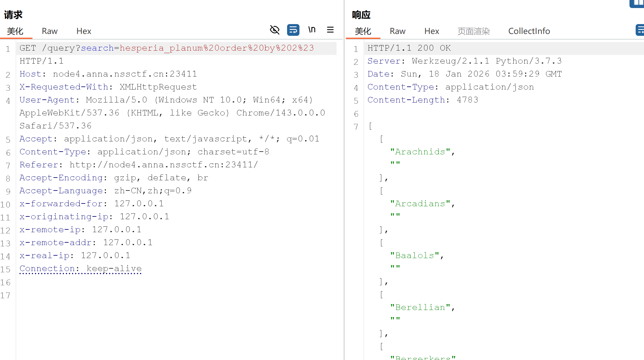Click the Host header line in the request
Viewport: 644px width, 360px height.
click(108, 74)
